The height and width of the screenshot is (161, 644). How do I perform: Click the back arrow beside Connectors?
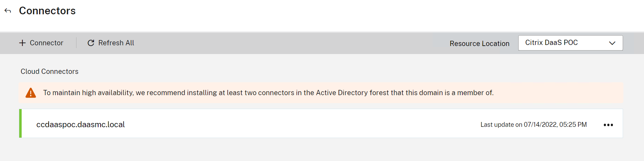(8, 11)
